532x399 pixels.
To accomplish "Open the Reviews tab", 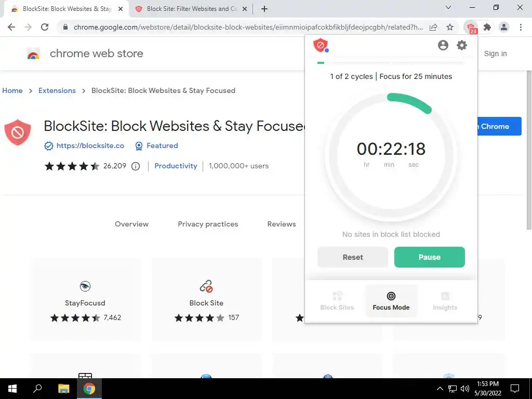I will tap(281, 224).
